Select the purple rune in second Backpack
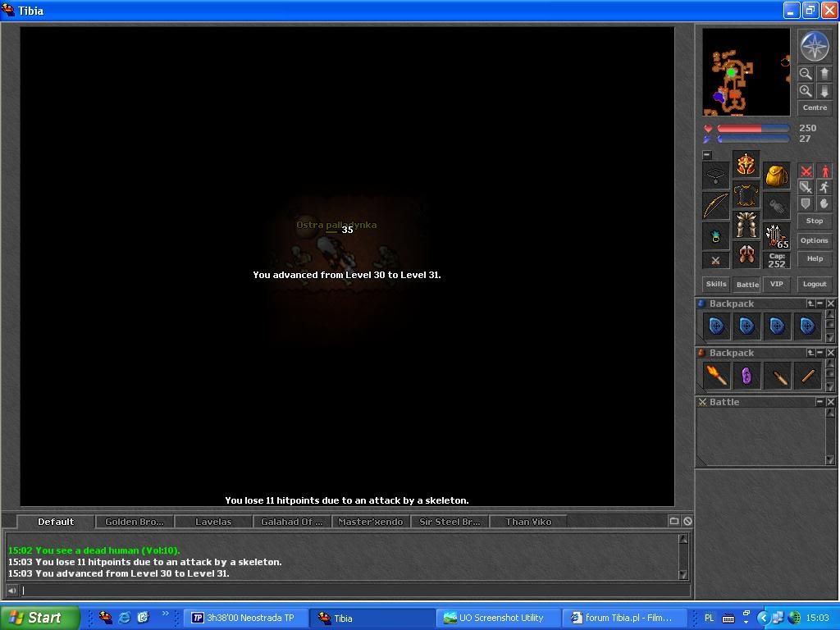The width and height of the screenshot is (840, 630). pyautogui.click(x=746, y=375)
